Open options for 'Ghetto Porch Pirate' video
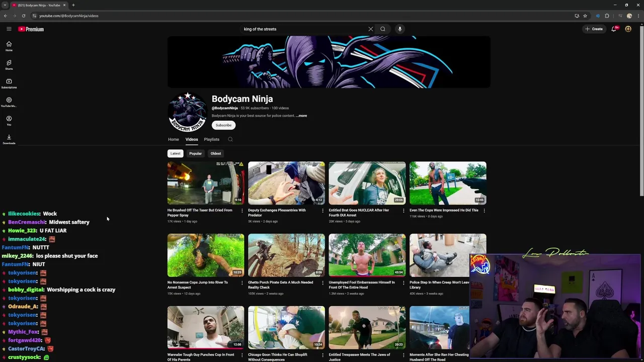Screen dimensions: 644x362 [323, 283]
